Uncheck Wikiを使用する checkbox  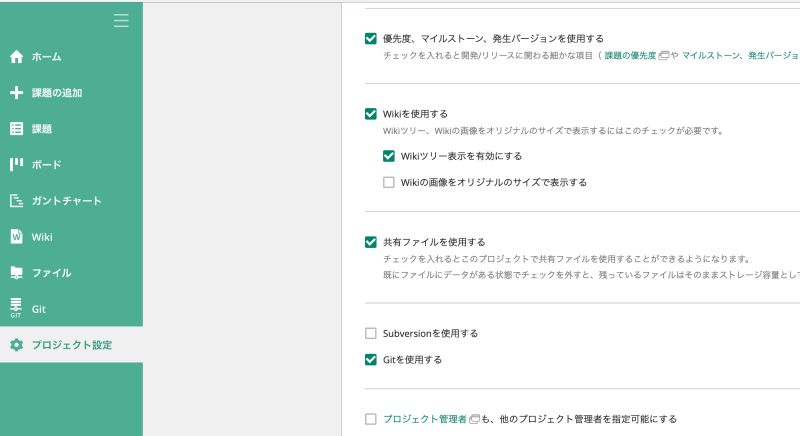371,114
